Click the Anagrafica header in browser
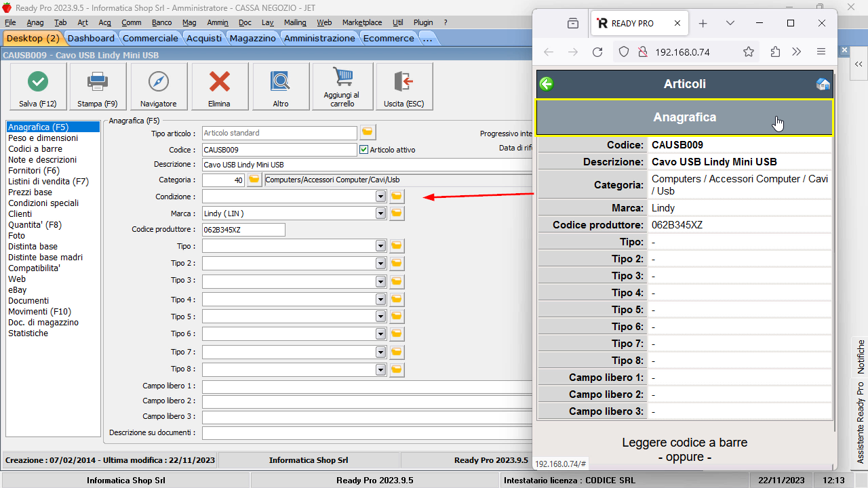The width and height of the screenshot is (868, 488). tap(684, 117)
